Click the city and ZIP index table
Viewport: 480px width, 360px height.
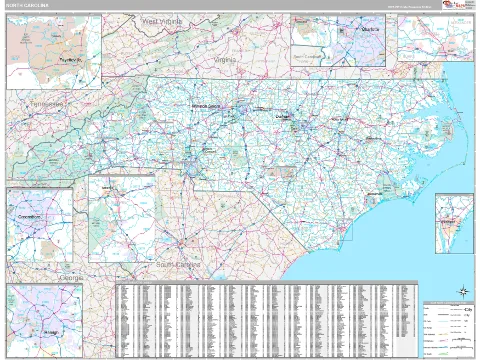pos(266,320)
